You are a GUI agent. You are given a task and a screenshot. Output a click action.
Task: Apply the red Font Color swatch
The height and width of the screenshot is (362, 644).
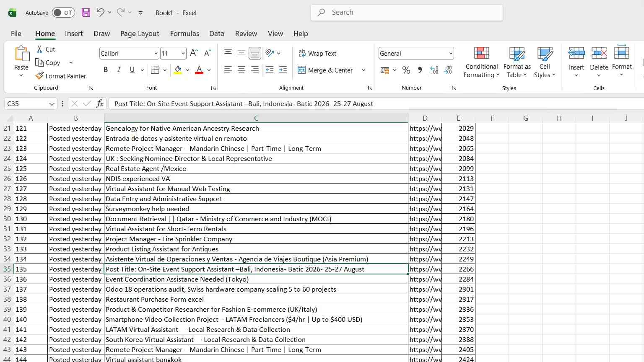tap(199, 70)
